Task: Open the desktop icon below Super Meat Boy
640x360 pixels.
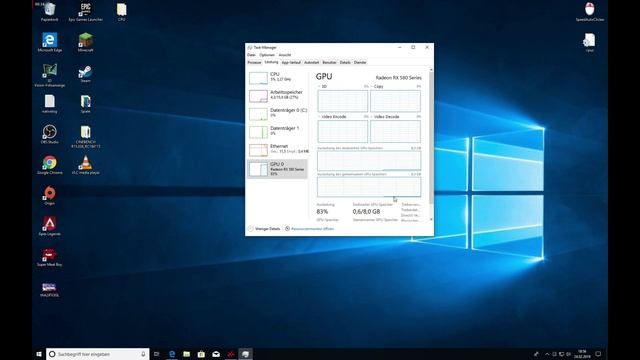Action: tap(49, 289)
